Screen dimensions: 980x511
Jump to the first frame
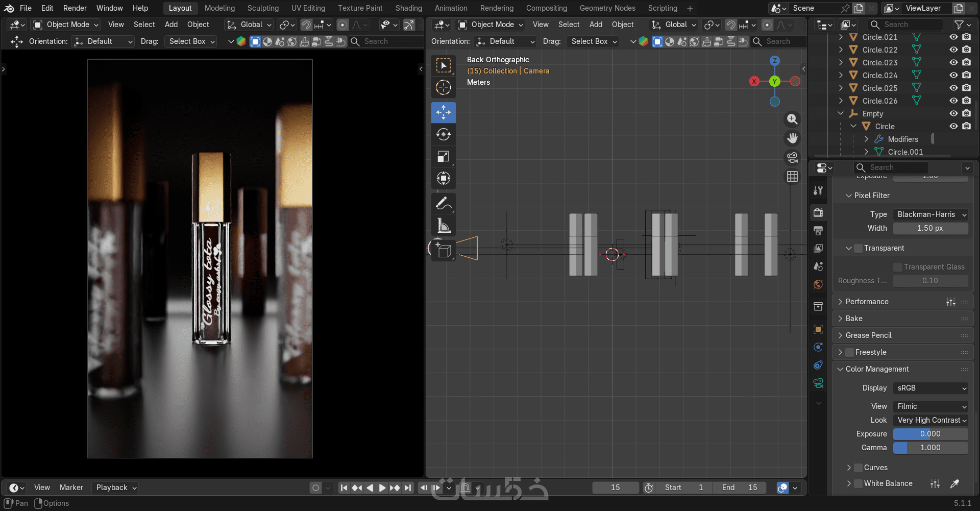344,488
